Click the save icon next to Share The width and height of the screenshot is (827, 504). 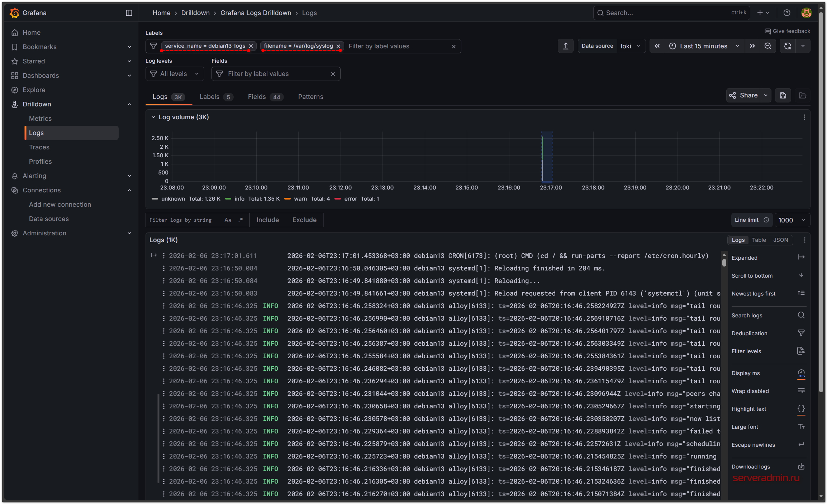click(x=783, y=95)
